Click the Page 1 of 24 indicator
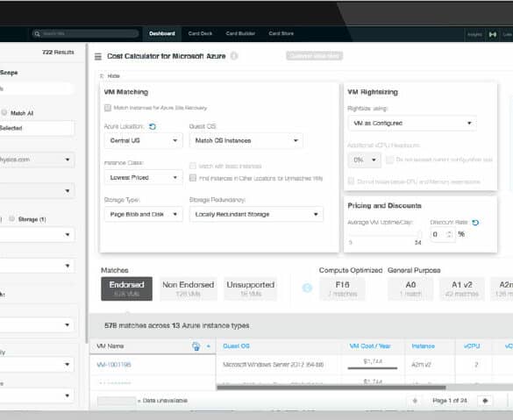This screenshot has width=513, height=420. (x=450, y=401)
